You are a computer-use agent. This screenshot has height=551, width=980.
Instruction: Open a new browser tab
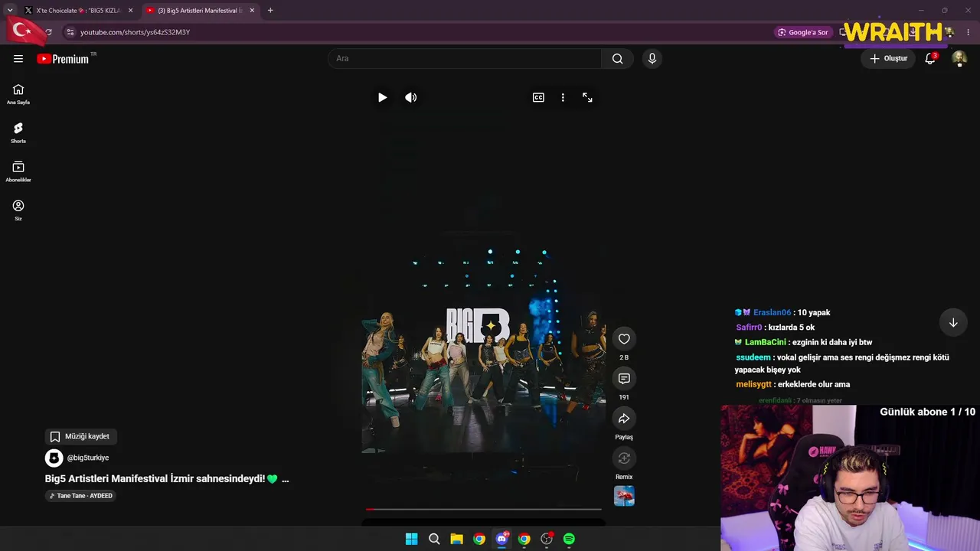click(270, 11)
